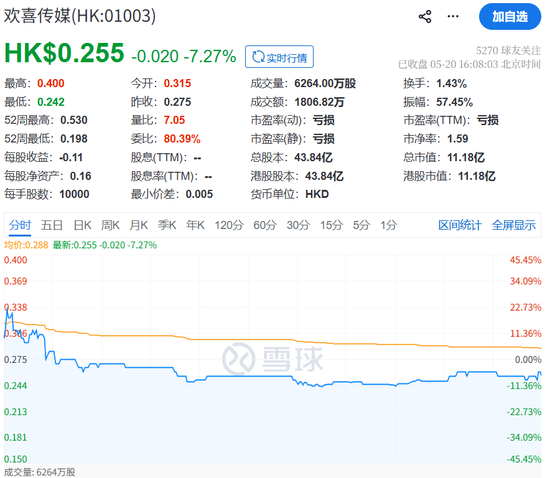550x478 pixels.
Task: Click the 成交量 value 6264.00万股
Action: pyautogui.click(x=325, y=83)
